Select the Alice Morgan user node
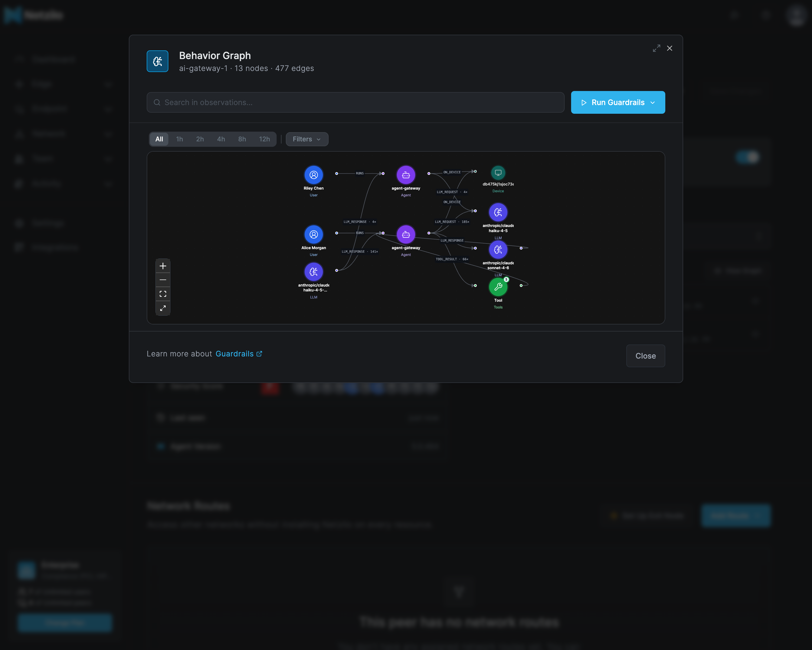The image size is (812, 650). [x=313, y=234]
